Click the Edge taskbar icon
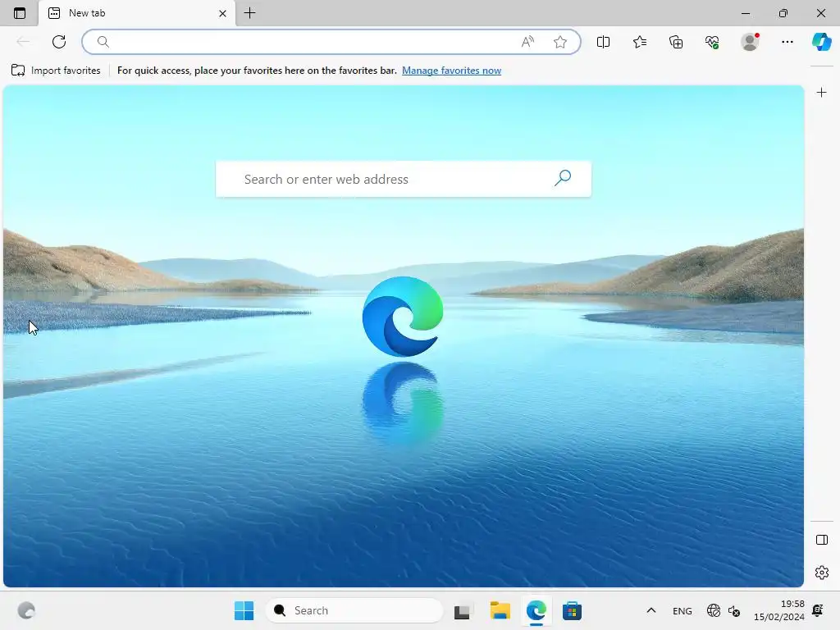 pos(536,610)
